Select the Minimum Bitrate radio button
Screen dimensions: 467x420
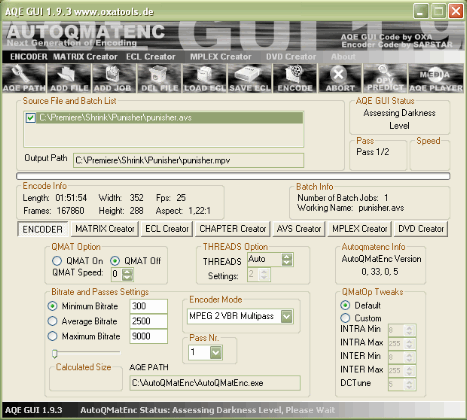tap(52, 306)
